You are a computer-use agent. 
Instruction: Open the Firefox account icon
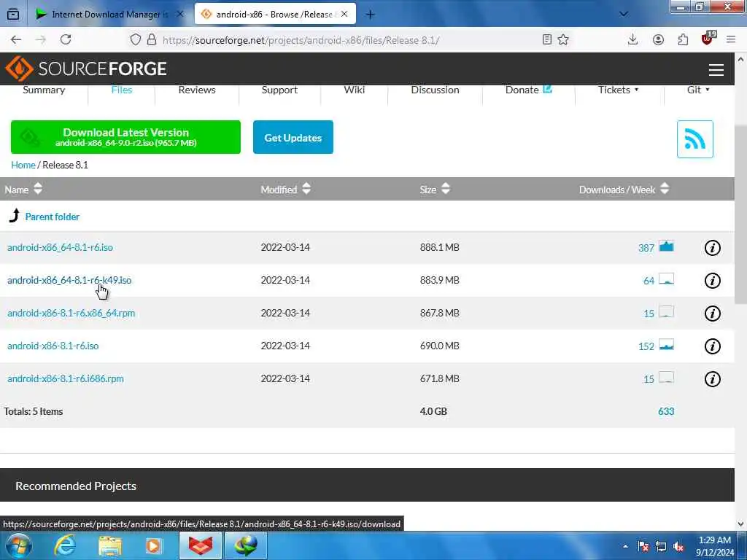click(658, 39)
